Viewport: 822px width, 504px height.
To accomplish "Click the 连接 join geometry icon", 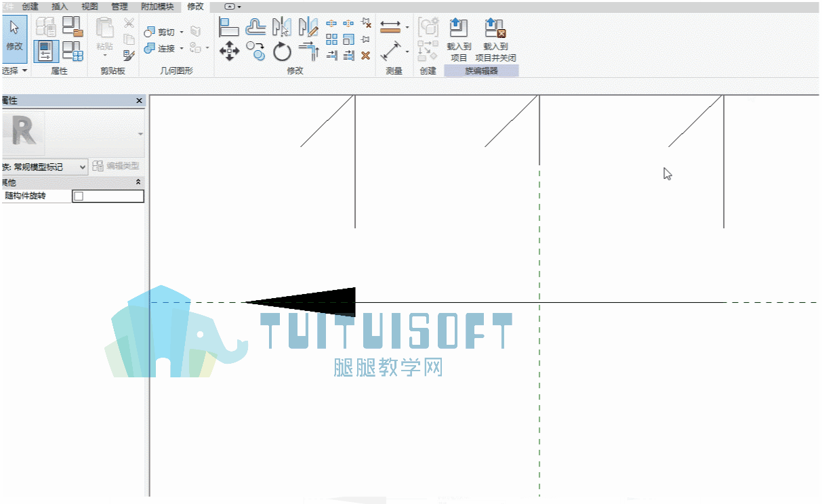I will pyautogui.click(x=150, y=48).
